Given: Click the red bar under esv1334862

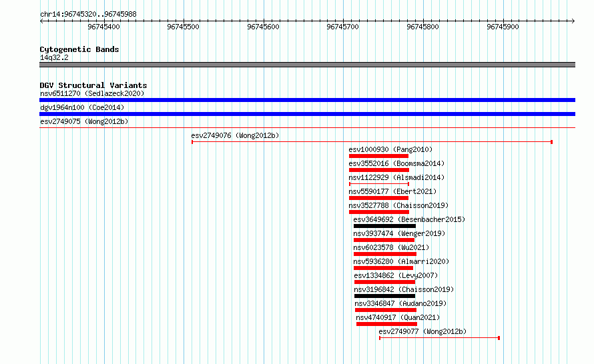Looking at the screenshot, I should pos(384,282).
